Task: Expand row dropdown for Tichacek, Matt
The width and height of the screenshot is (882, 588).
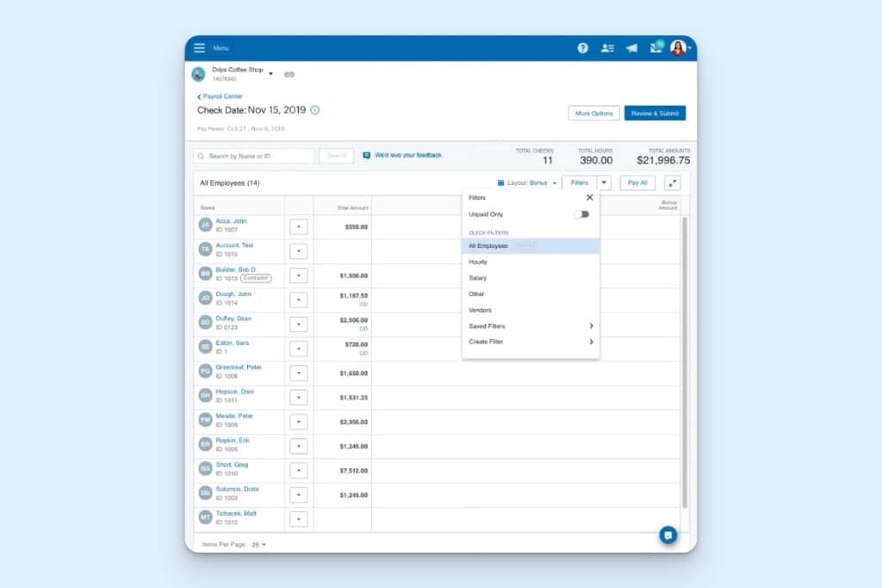Action: [299, 519]
